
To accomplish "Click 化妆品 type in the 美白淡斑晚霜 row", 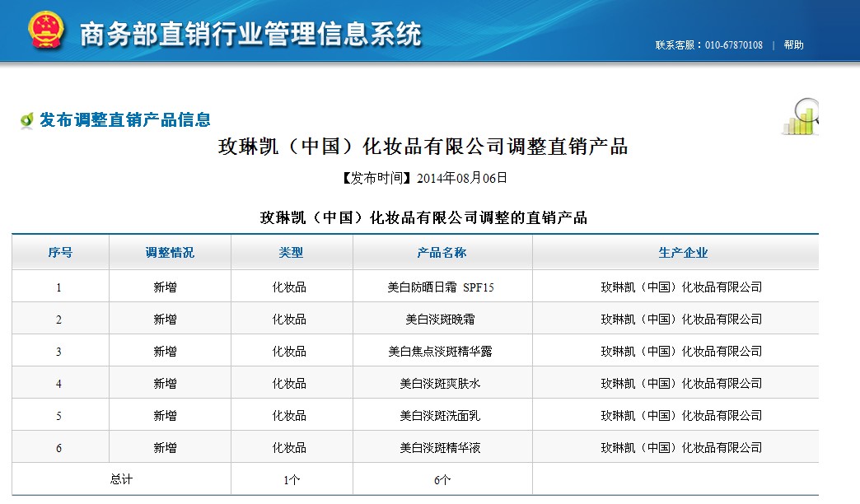I will pyautogui.click(x=290, y=320).
